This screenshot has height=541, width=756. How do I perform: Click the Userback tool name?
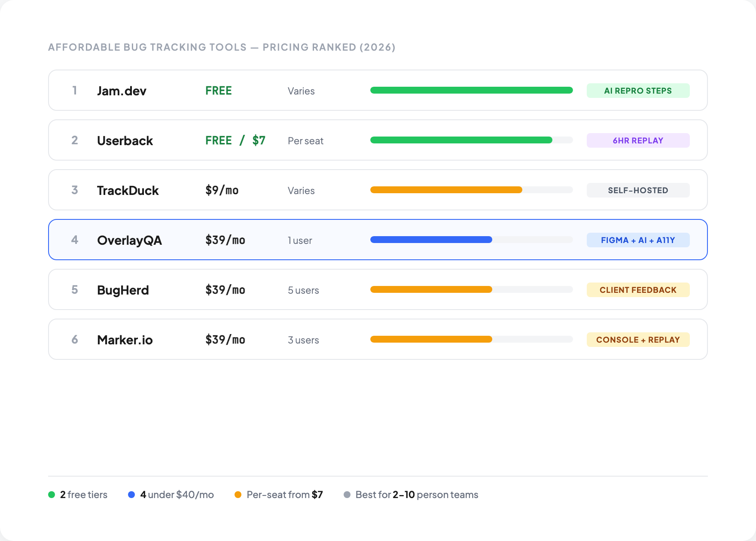[125, 140]
